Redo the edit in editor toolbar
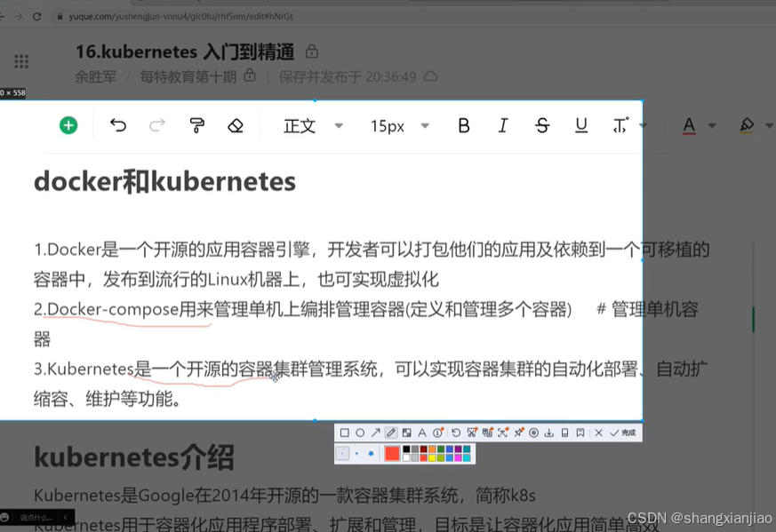776x532 pixels. (156, 125)
